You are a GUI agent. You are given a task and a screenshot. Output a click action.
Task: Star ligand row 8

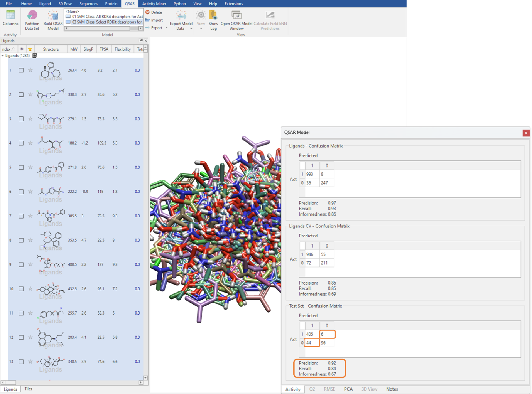[30, 240]
